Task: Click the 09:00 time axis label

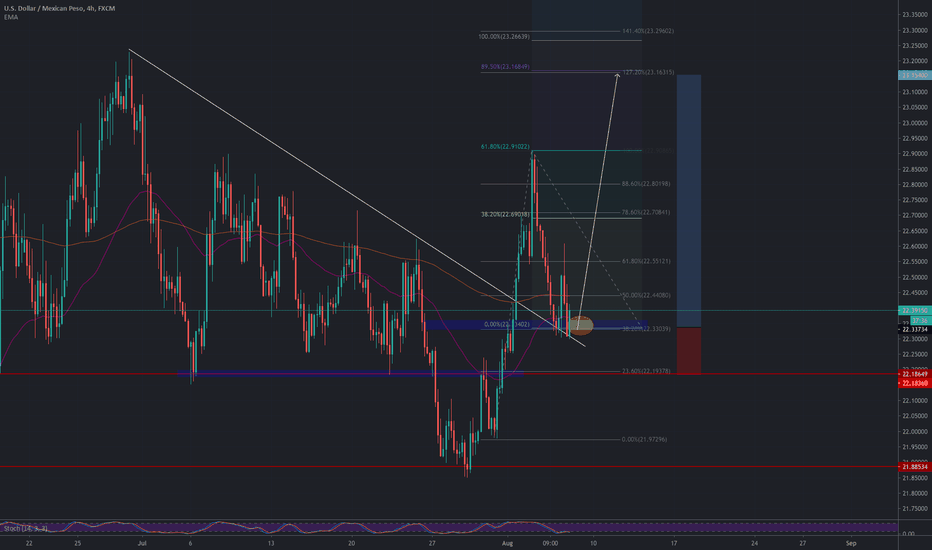Action: pyautogui.click(x=550, y=543)
